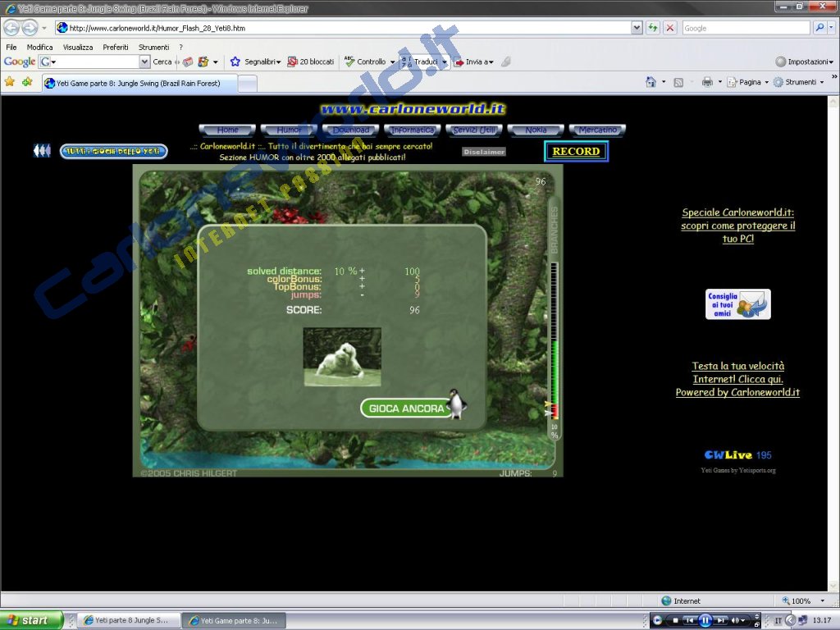840x630 pixels.
Task: Click the Consiglia ai tuoi amici icon
Action: coord(737,304)
